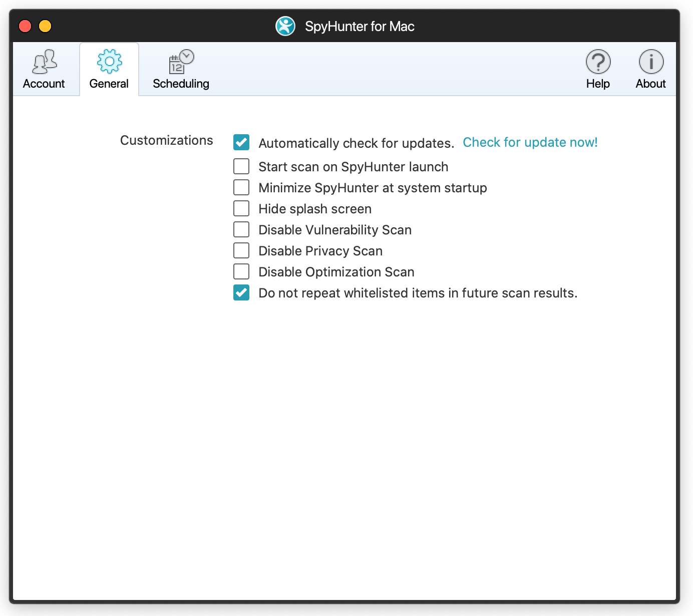Close the window with red button
The height and width of the screenshot is (616, 693).
[25, 26]
